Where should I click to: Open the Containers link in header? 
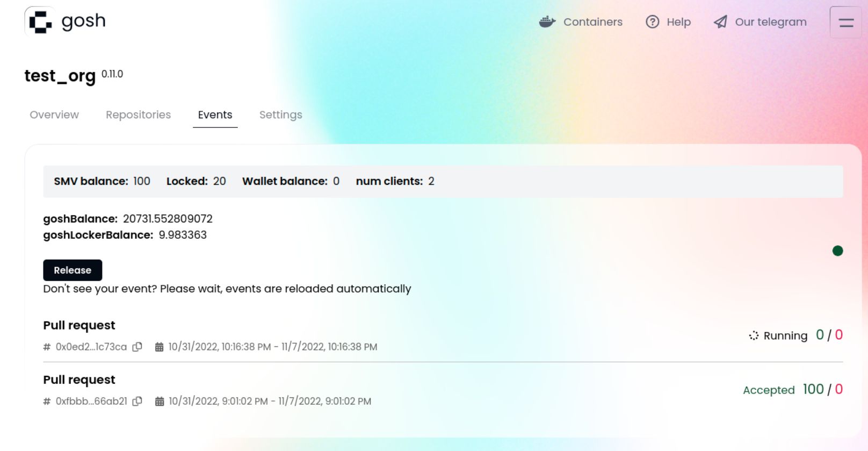point(581,22)
